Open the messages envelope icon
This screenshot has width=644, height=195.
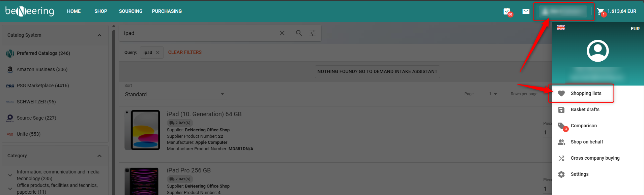tap(526, 11)
